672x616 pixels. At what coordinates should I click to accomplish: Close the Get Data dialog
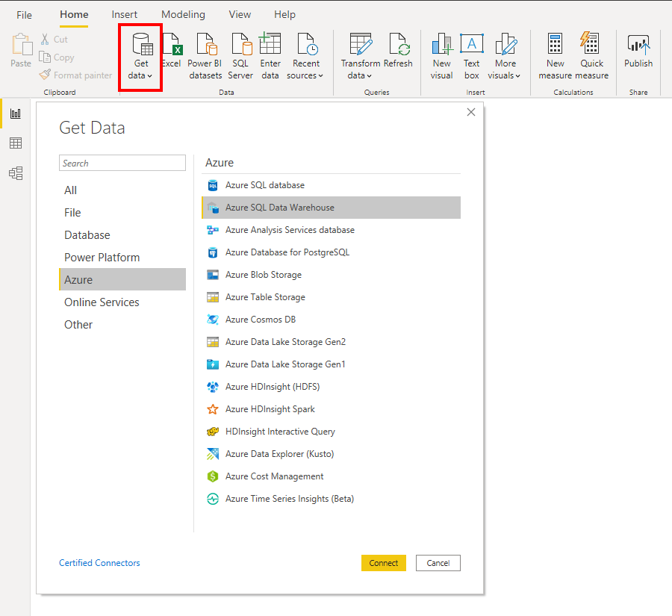tap(471, 112)
